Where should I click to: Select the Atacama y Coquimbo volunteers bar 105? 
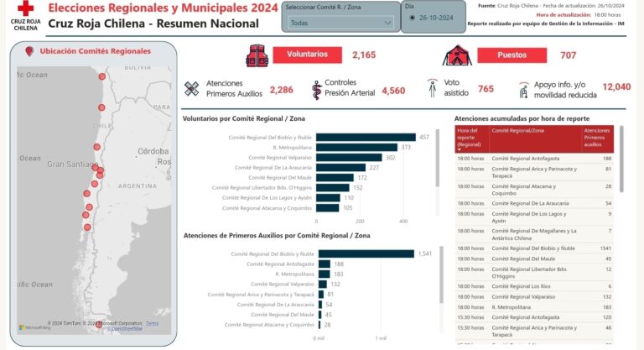coord(328,208)
